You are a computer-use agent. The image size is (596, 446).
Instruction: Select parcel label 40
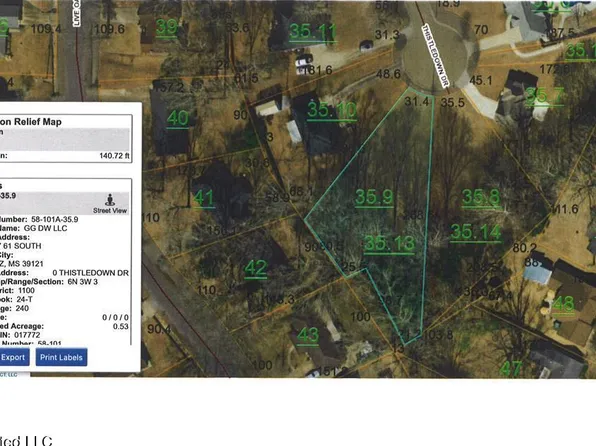pos(178,118)
